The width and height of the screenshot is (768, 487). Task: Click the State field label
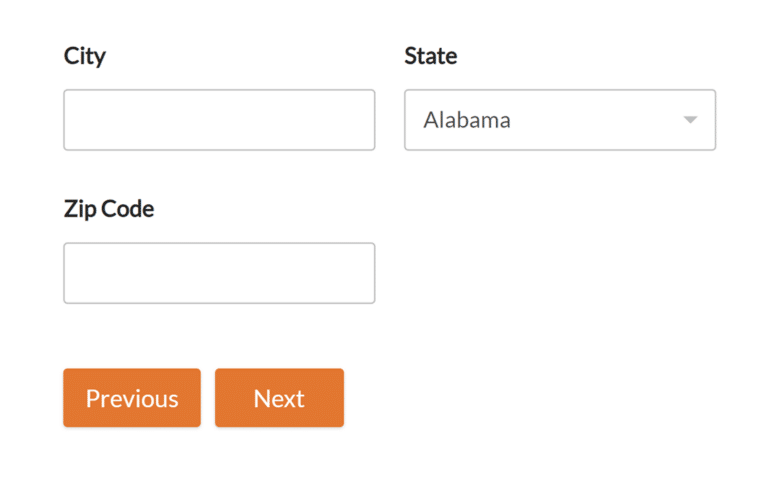coord(431,56)
